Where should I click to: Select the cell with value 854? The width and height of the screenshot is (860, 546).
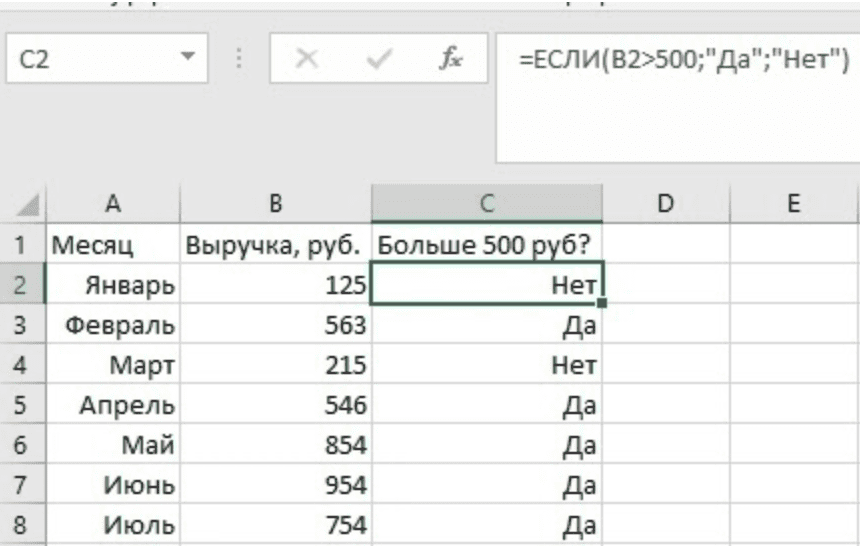pos(276,445)
